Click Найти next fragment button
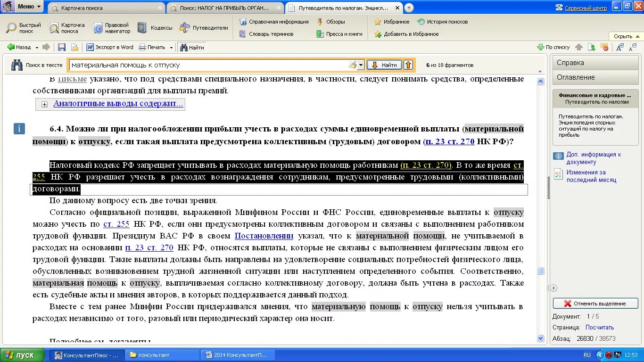The height and width of the screenshot is (362, 644). (384, 65)
